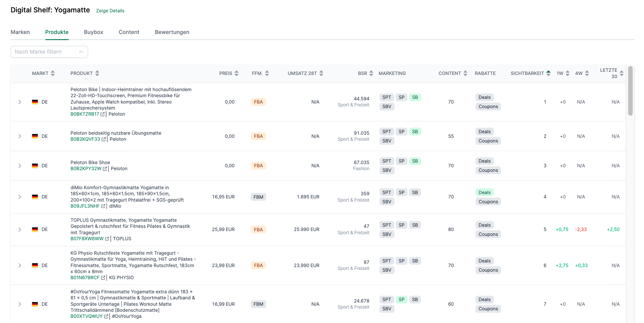Sort by Umsatz 28T arrows
This screenshot has width=644, height=323.
(321, 73)
